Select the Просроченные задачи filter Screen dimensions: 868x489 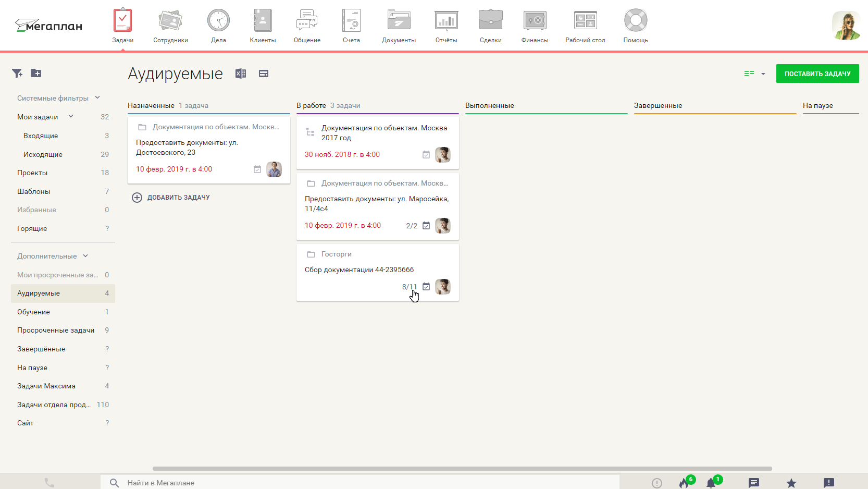coord(63,330)
